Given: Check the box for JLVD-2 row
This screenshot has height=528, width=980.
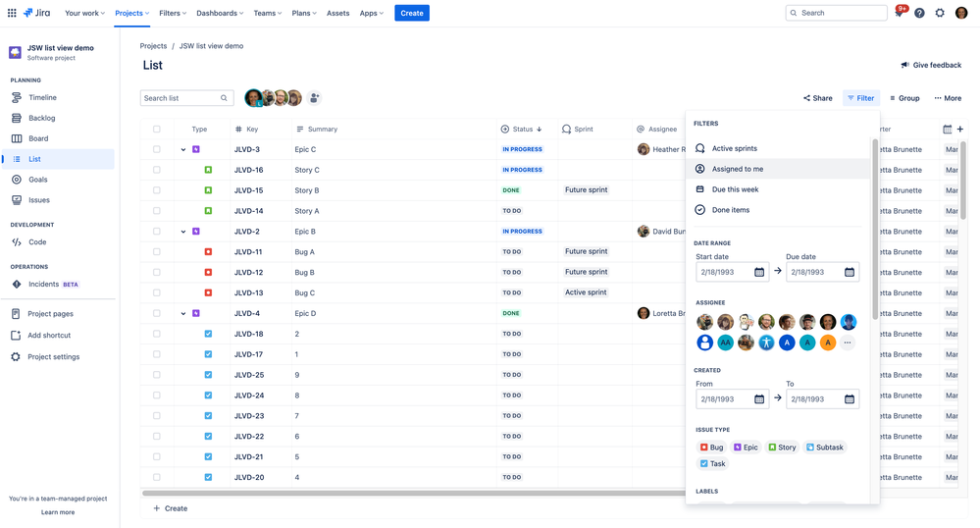Looking at the screenshot, I should [x=156, y=231].
